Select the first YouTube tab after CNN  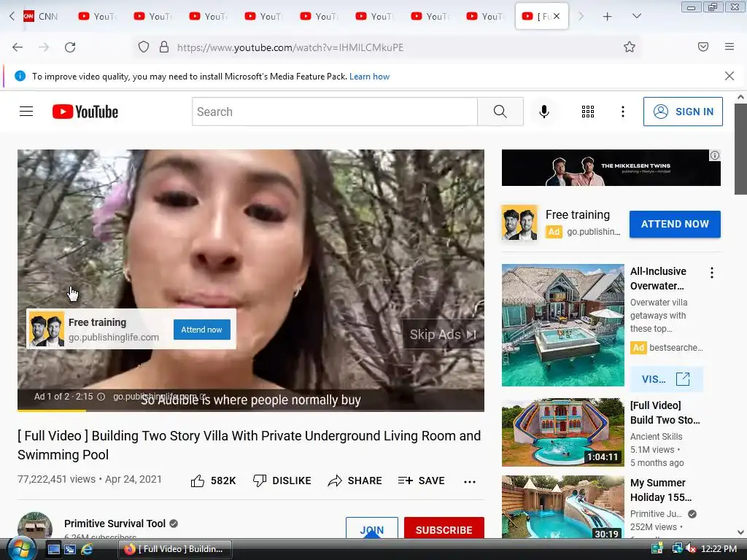coord(97,16)
